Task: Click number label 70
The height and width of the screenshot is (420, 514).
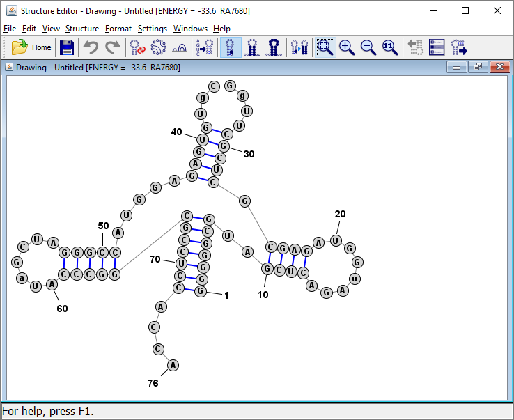Action: pyautogui.click(x=155, y=259)
